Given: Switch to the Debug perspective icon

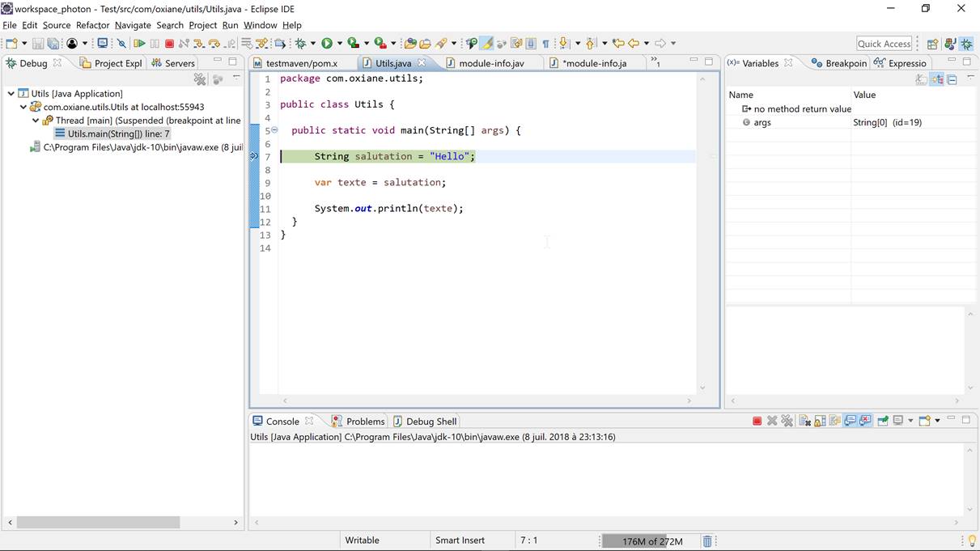Looking at the screenshot, I should 966,44.
